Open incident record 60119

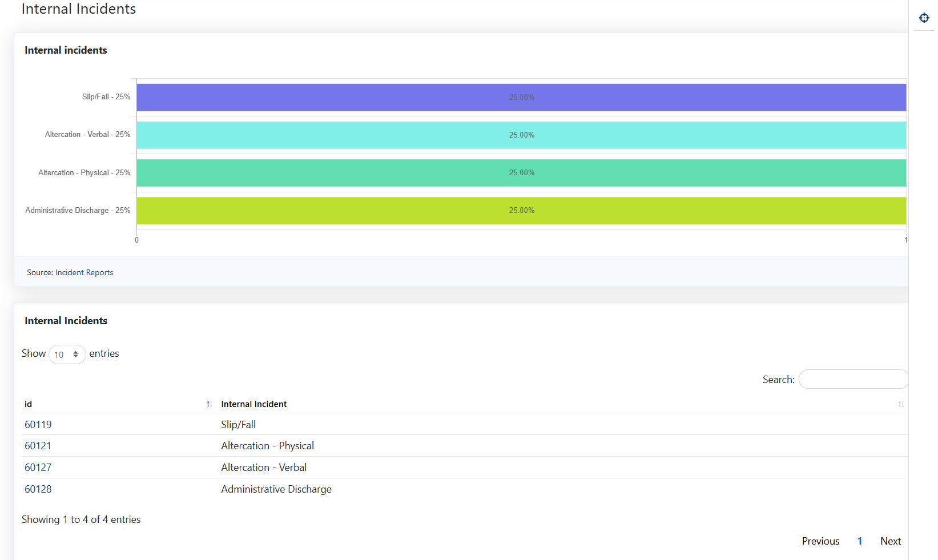click(x=38, y=425)
